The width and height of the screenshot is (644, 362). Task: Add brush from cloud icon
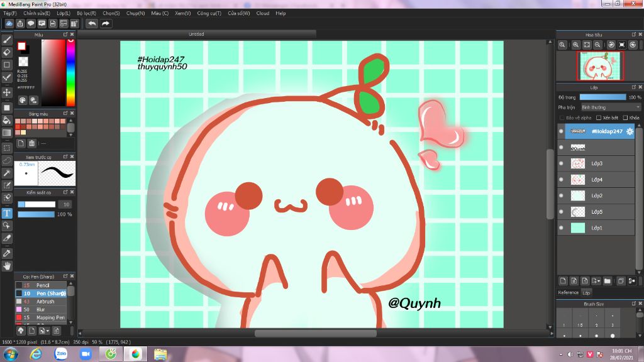(x=21, y=331)
